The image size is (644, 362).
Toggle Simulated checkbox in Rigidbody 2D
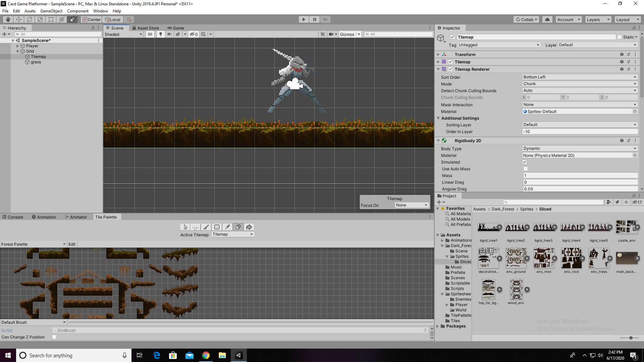point(525,162)
